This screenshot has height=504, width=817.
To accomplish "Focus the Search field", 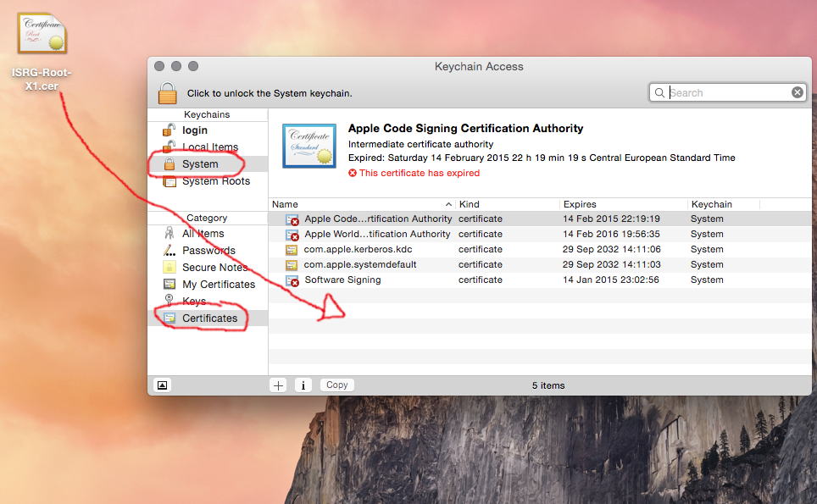I will [x=728, y=92].
